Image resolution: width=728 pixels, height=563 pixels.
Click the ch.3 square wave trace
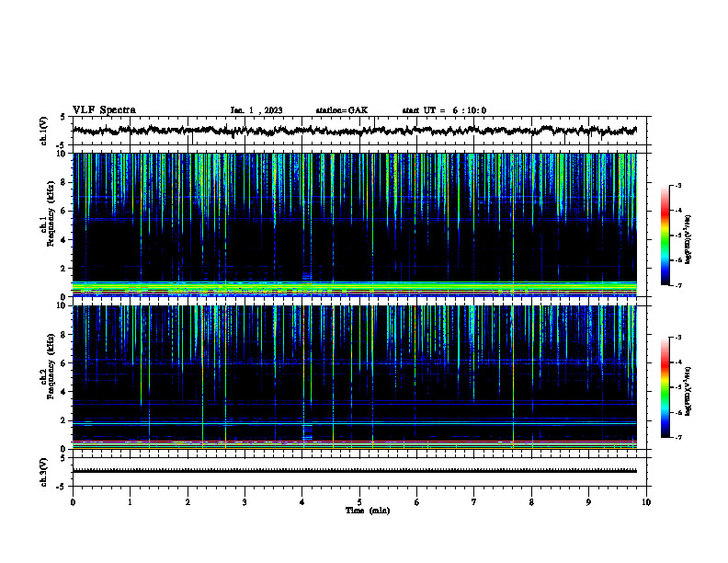pyautogui.click(x=354, y=471)
